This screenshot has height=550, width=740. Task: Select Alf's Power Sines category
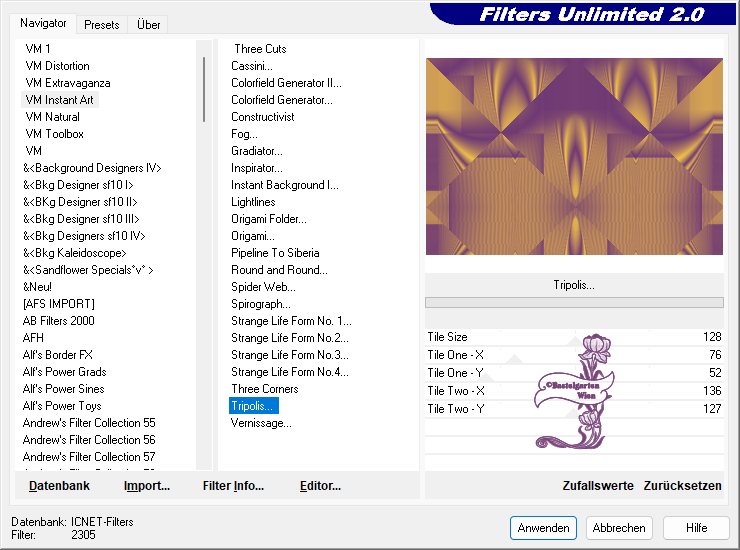click(64, 389)
